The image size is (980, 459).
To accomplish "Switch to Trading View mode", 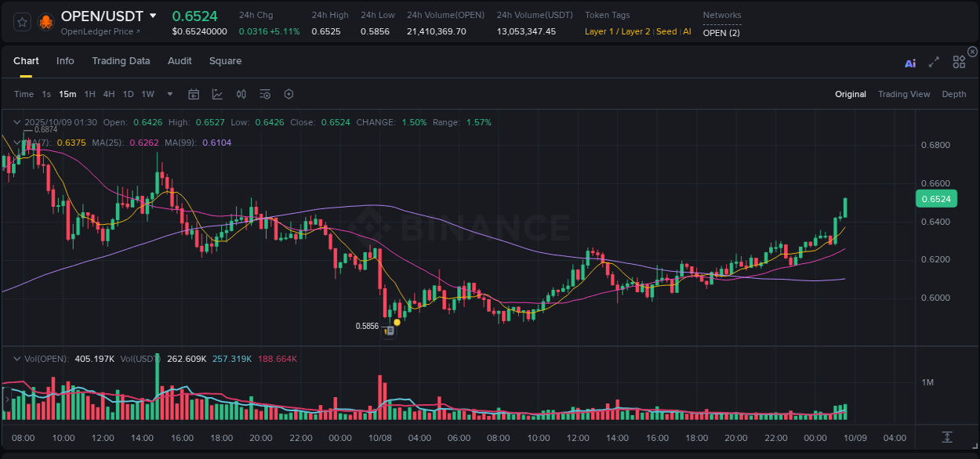I will pos(904,94).
